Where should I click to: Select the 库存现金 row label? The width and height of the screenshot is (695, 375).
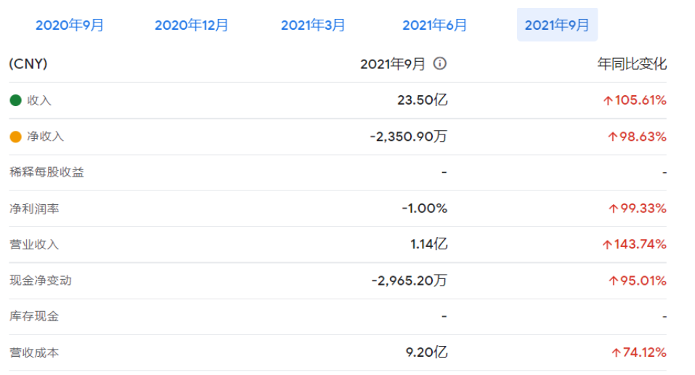point(34,316)
